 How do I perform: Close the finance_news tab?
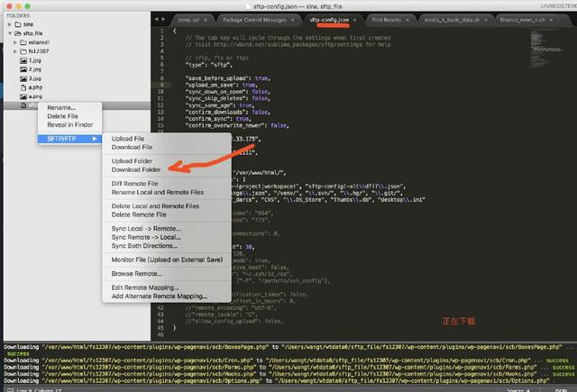551,20
